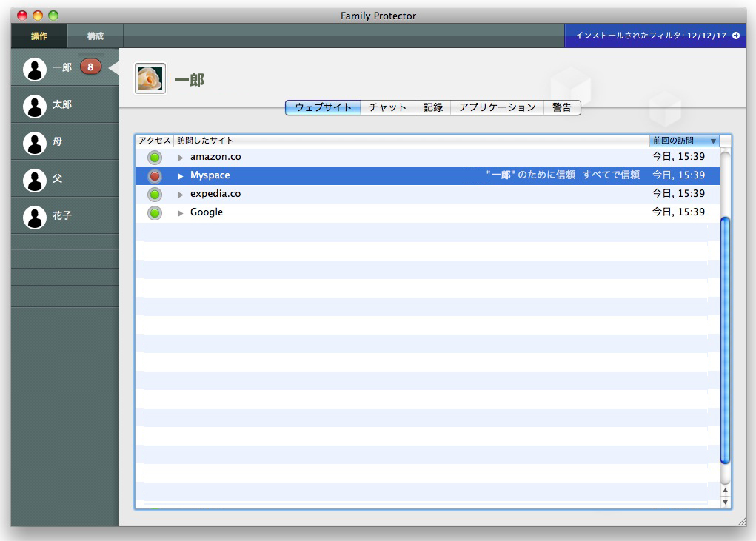The image size is (756, 541).
Task: Select user 父 avatar in sidebar
Action: [35, 180]
